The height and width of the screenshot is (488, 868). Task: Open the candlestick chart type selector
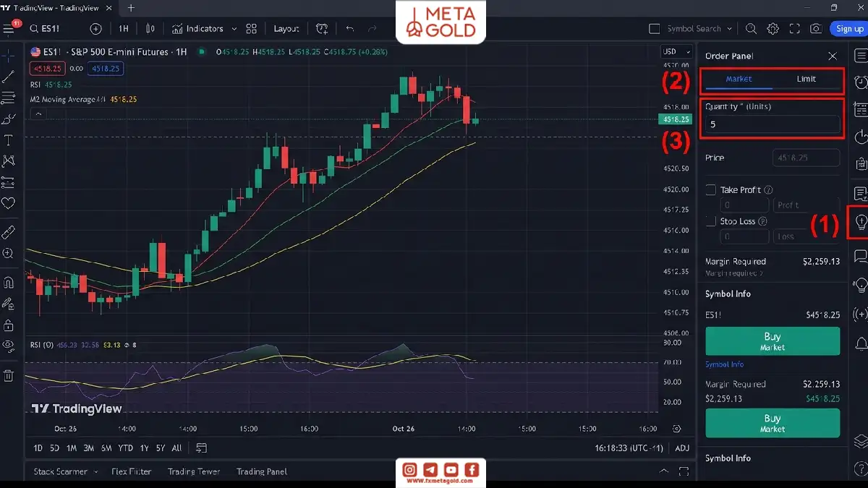coord(150,29)
